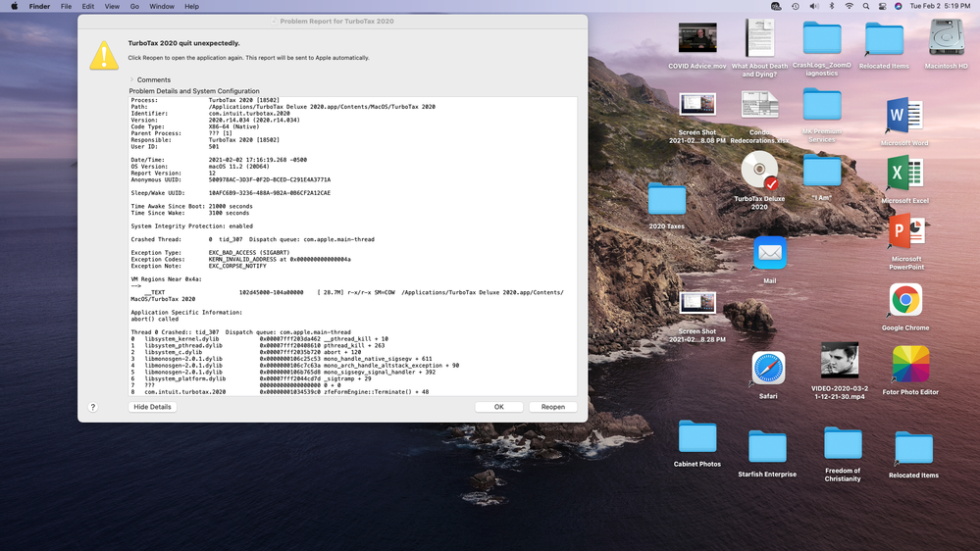The height and width of the screenshot is (551, 980).
Task: Open the Edit menu
Action: coord(88,6)
